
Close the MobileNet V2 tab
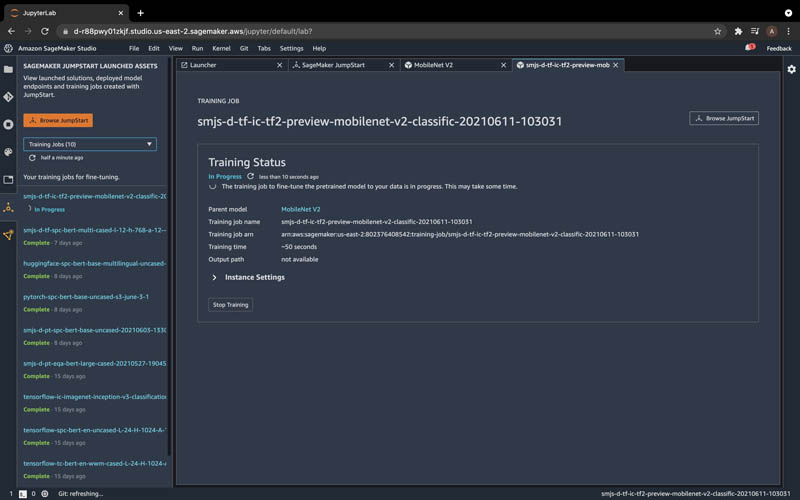[x=504, y=65]
